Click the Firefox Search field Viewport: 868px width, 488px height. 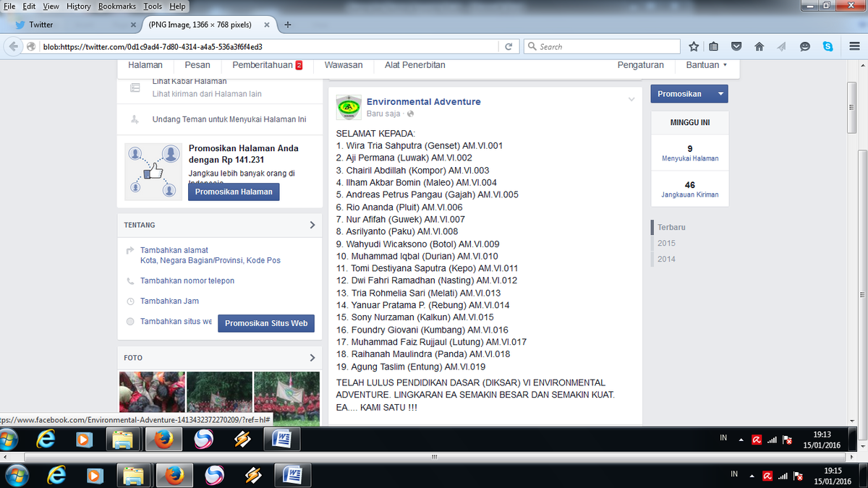point(601,46)
